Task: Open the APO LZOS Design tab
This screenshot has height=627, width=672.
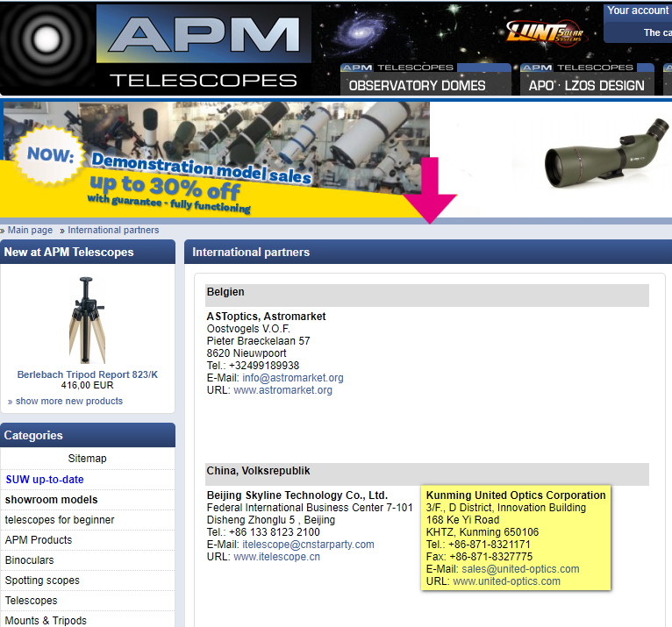Action: coord(587,80)
